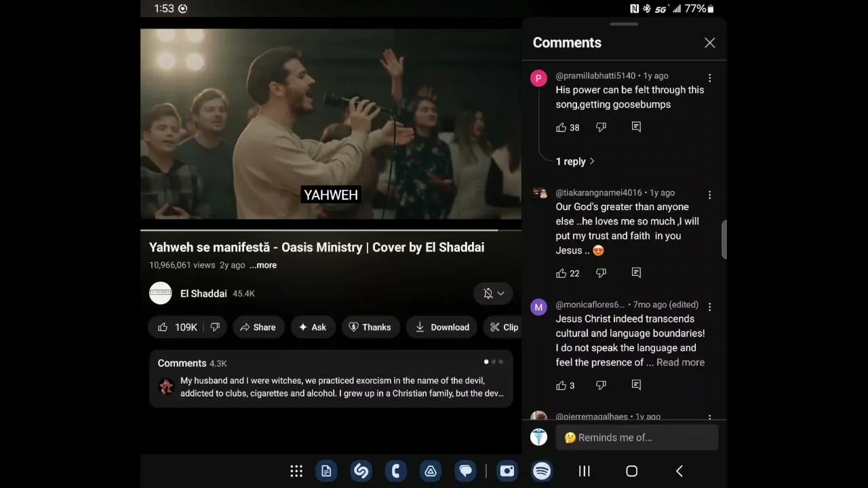
Task: Tap the 'My husband and I were witches' comment
Action: (x=342, y=387)
